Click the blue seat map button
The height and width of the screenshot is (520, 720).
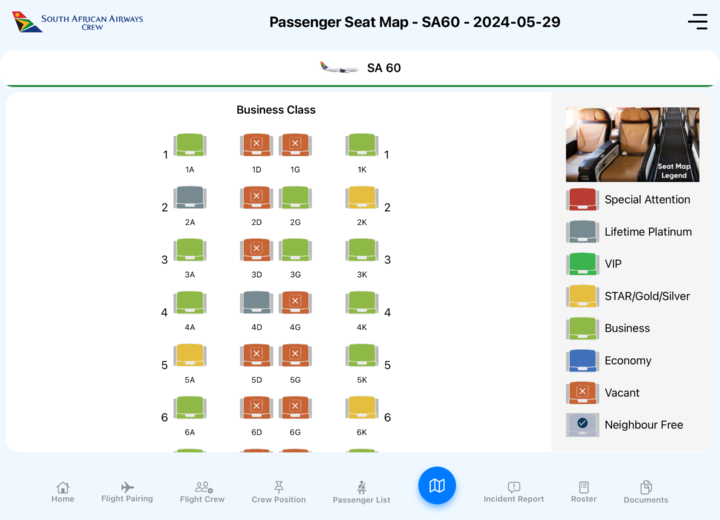437,486
